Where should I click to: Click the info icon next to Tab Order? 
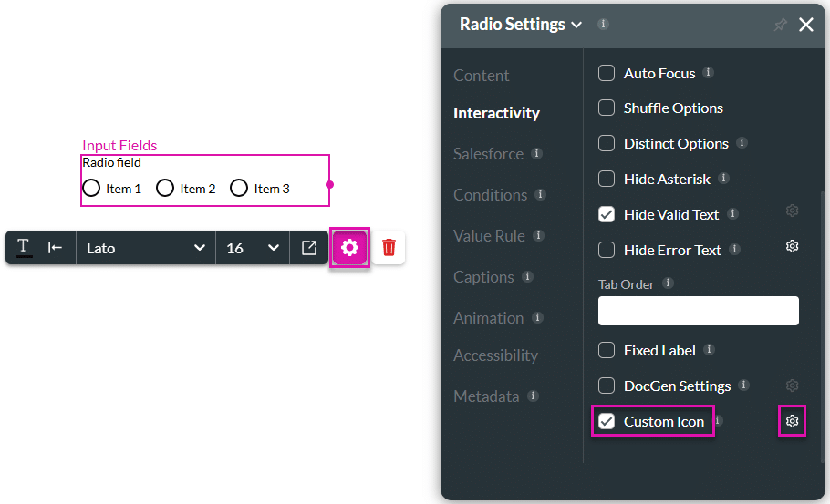[668, 283]
